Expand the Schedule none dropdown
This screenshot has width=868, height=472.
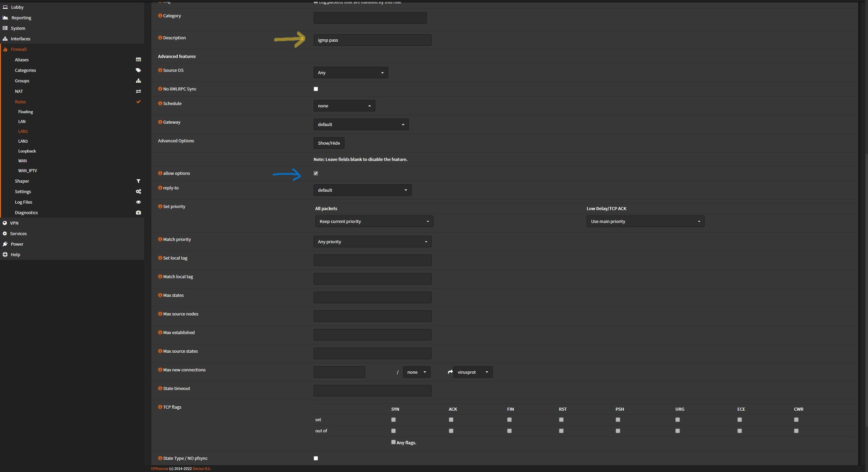(x=344, y=106)
